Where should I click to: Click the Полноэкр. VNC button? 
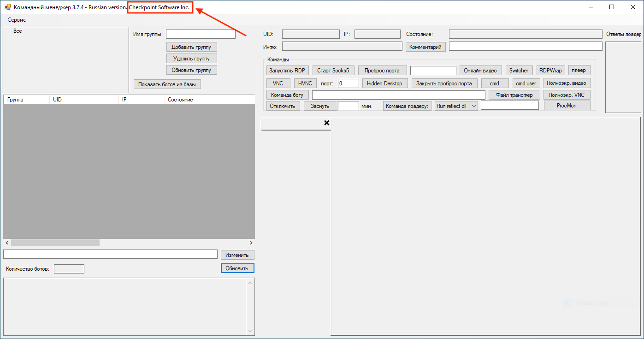coord(567,95)
